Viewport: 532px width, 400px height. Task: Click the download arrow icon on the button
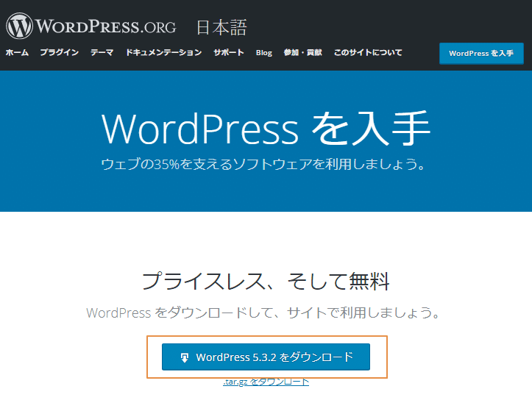[184, 357]
